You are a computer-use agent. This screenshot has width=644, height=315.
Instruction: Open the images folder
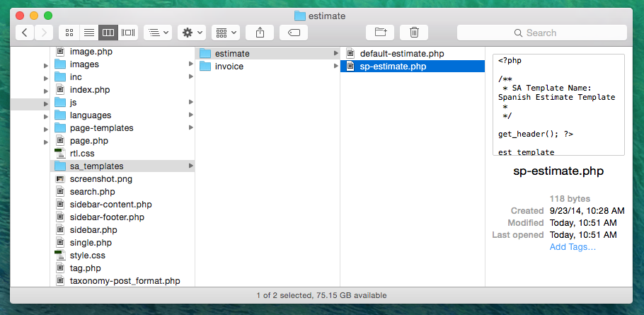click(122, 64)
